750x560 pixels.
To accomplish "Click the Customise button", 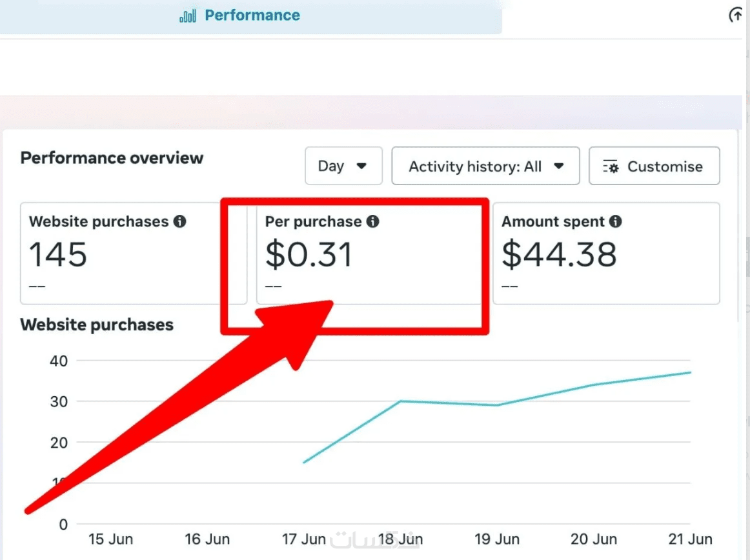I will (654, 166).
